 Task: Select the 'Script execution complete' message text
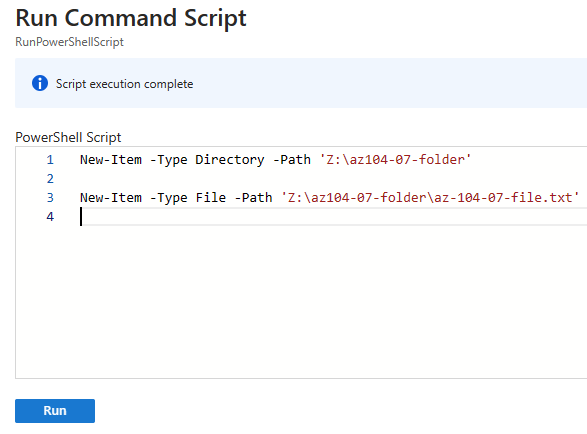[x=125, y=84]
